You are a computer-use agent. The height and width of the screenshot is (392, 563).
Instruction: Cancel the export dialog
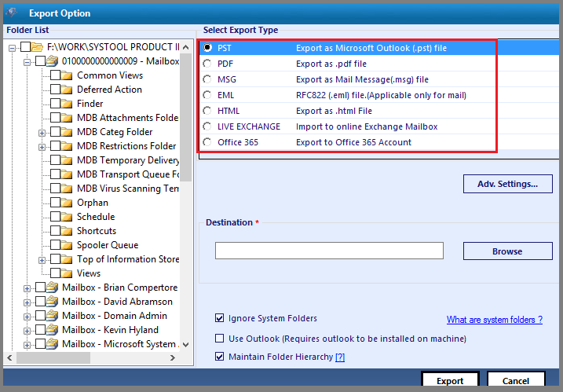[516, 380]
